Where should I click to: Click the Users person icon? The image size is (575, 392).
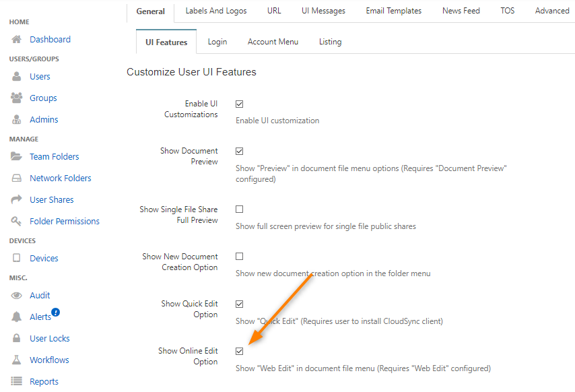click(x=17, y=77)
